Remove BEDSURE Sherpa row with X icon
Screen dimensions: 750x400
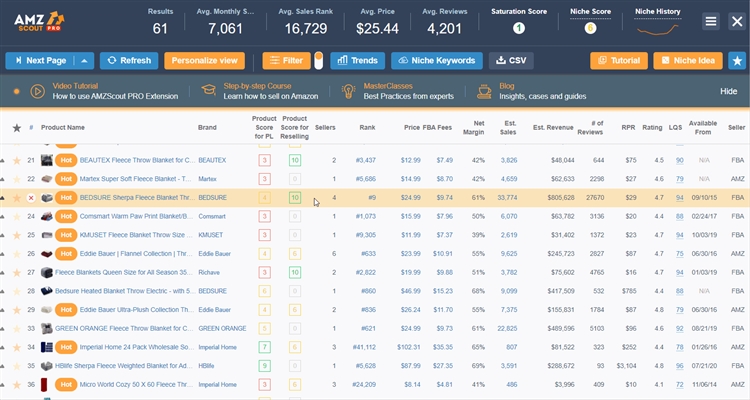pos(31,198)
